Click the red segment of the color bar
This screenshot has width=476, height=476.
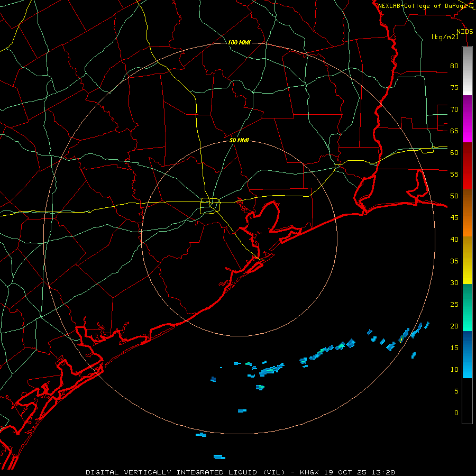[x=467, y=166]
